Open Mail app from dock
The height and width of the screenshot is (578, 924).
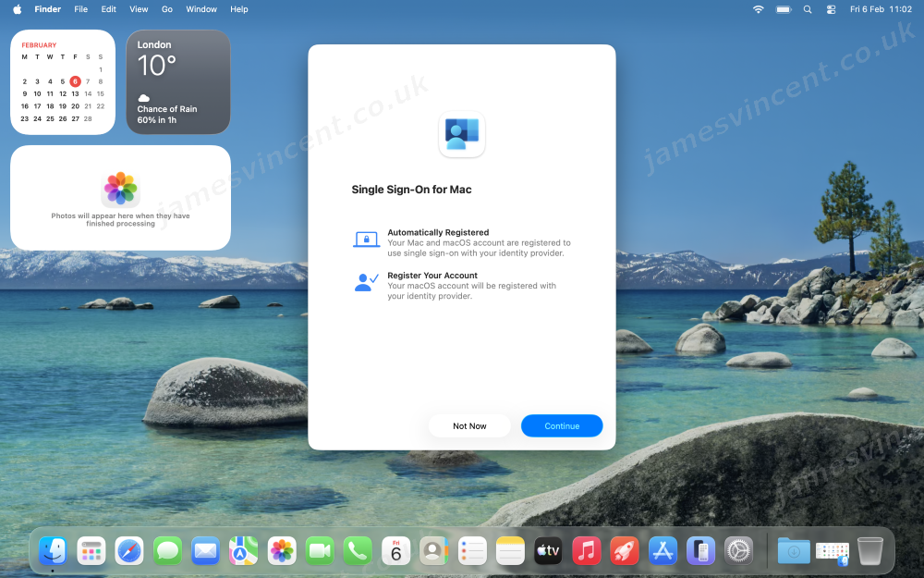pos(205,551)
